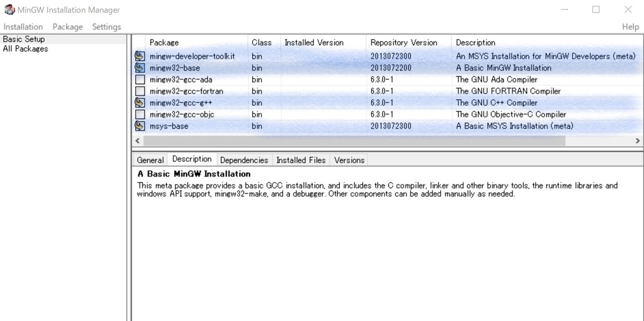Screen dimensions: 644x321
Task: Click the horizontal scrollbar thumb in package list
Action: [354, 141]
